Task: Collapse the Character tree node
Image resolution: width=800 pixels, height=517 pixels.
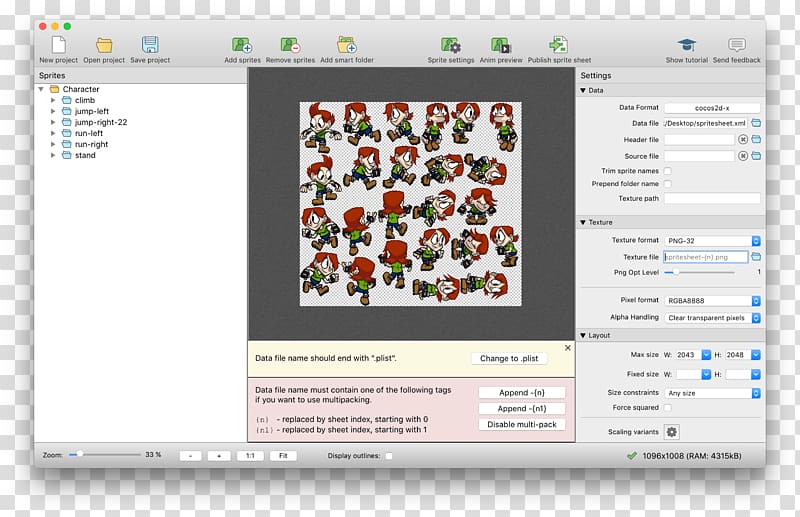Action: [x=41, y=89]
